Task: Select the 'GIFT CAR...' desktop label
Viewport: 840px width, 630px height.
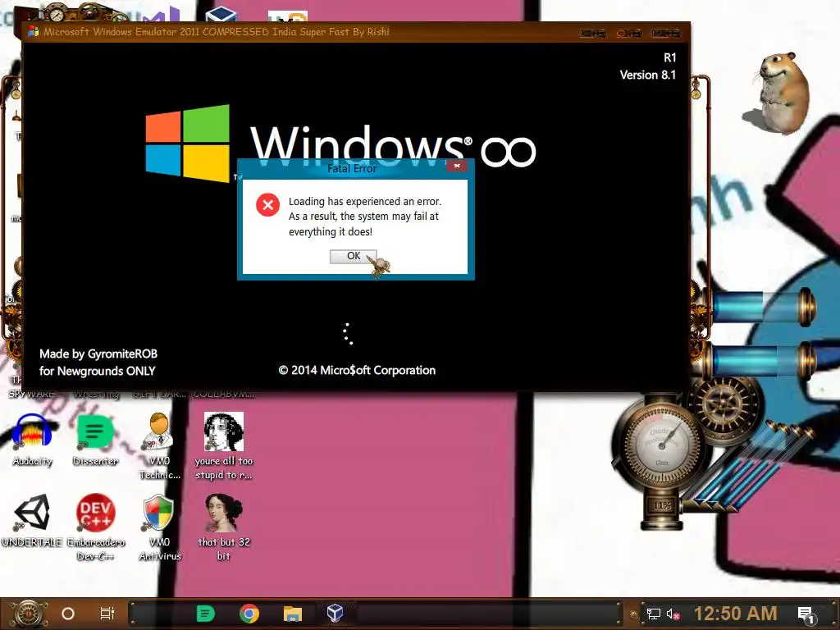Action: click(159, 395)
